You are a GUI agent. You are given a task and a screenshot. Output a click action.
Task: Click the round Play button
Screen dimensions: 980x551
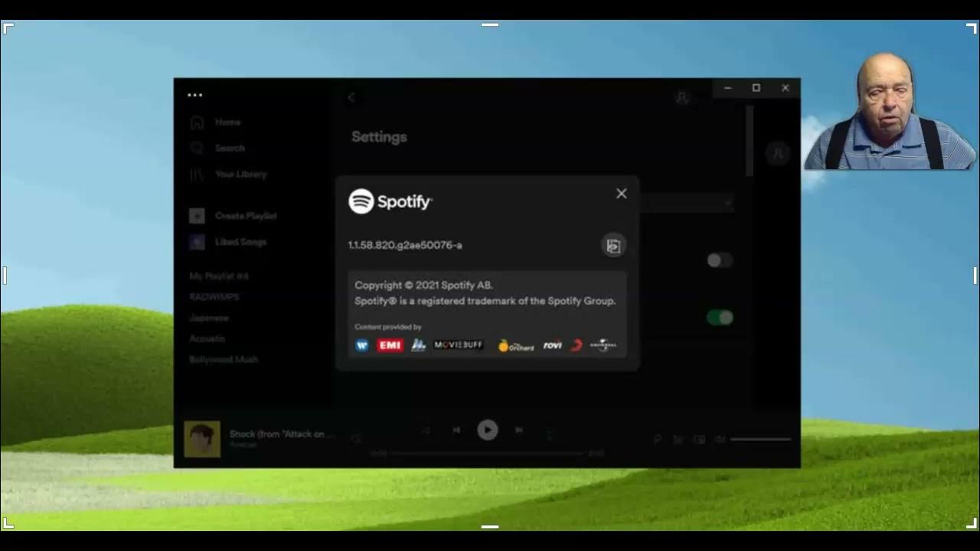(488, 430)
